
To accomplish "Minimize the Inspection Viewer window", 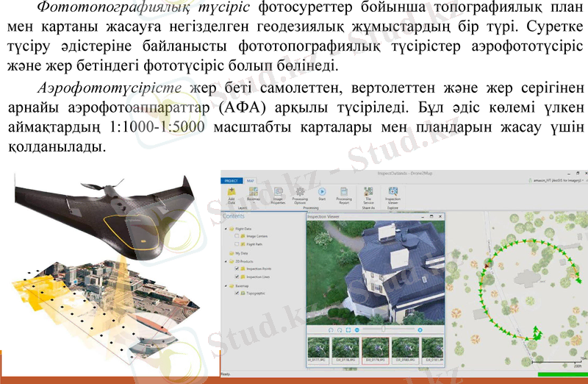I will 423,216.
